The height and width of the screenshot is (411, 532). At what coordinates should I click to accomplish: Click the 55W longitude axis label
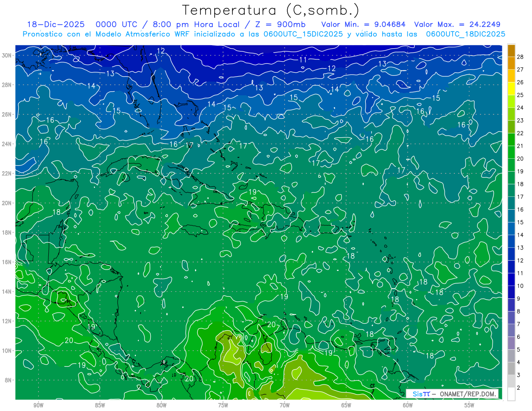click(469, 405)
